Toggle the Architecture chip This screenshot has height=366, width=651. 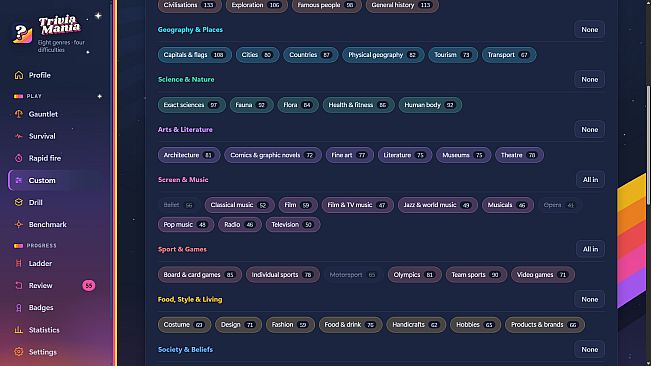point(189,155)
